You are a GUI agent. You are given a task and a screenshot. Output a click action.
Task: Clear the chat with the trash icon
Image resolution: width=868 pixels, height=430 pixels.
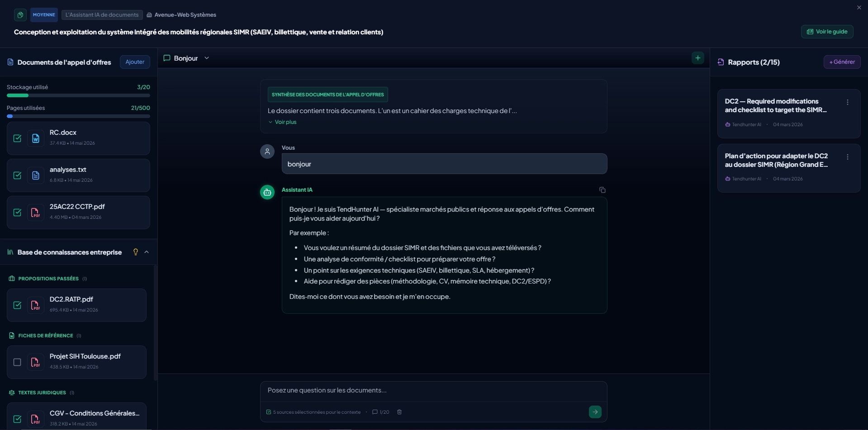(x=399, y=412)
